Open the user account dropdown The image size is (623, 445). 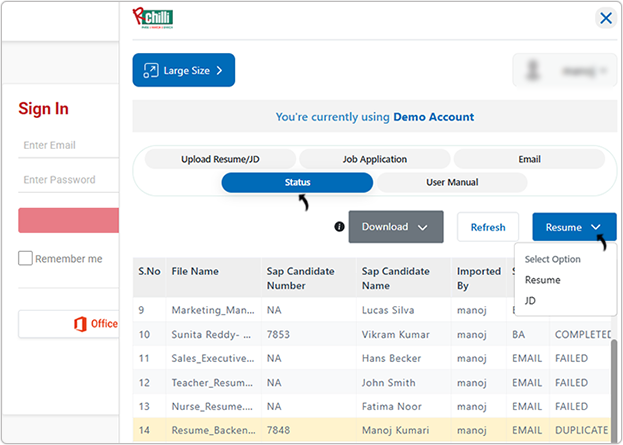coord(563,71)
